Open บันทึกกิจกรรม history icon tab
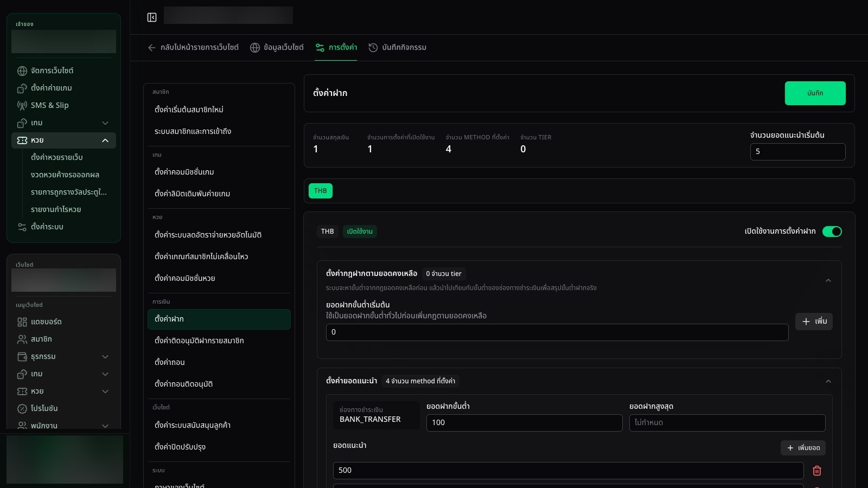Screen dimensions: 868x488 click(397, 48)
